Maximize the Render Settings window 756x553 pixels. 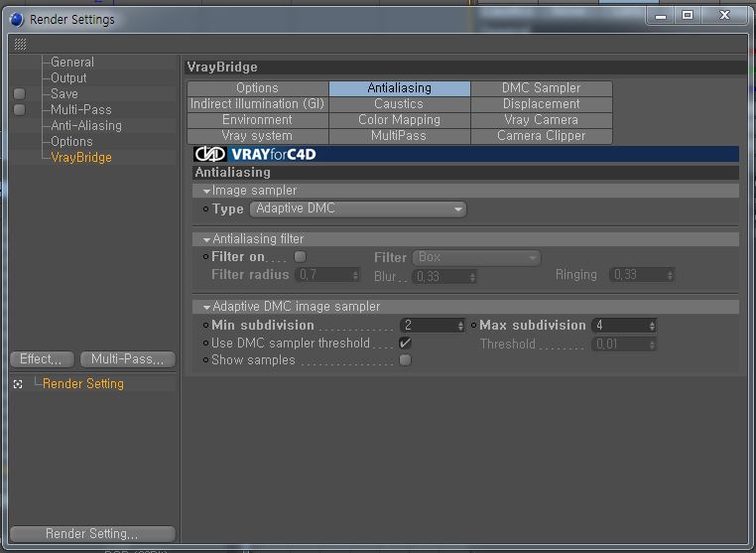[688, 16]
